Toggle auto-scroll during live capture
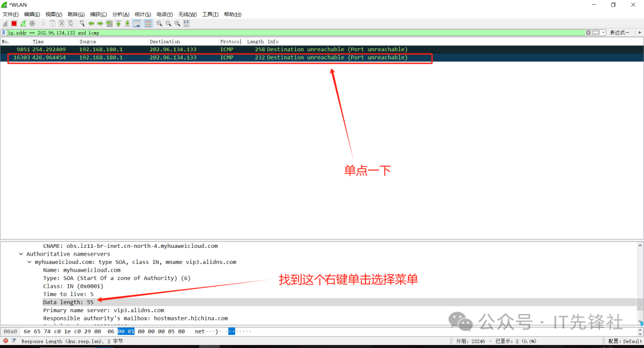644x348 pixels. pos(137,23)
